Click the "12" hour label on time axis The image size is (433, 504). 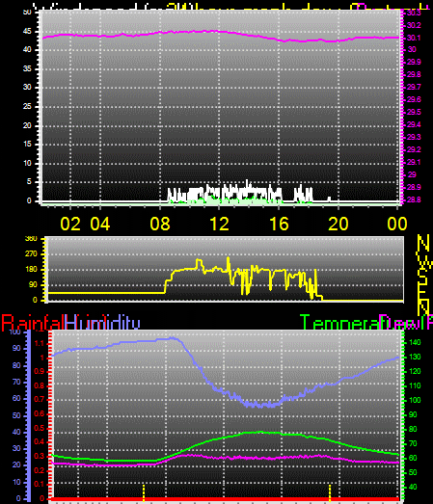click(x=220, y=224)
